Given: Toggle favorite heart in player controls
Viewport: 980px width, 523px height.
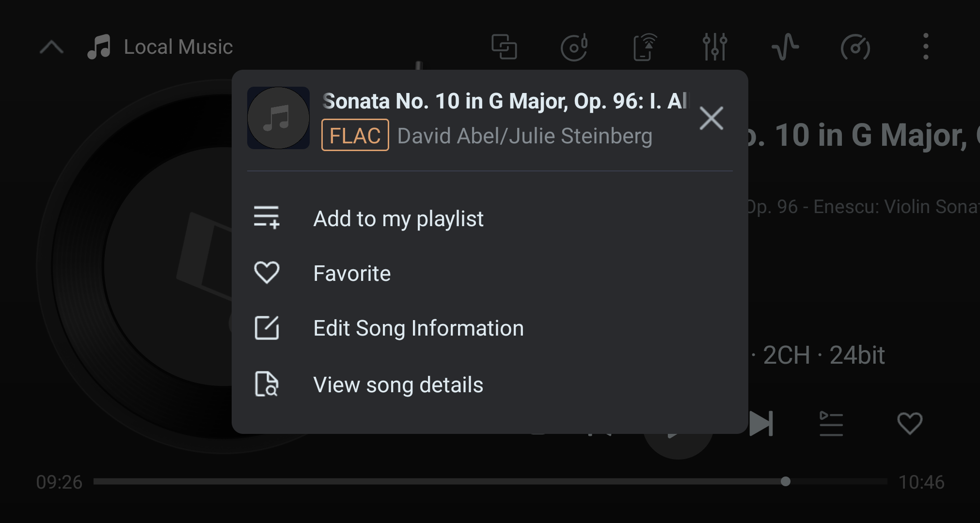Looking at the screenshot, I should tap(910, 423).
